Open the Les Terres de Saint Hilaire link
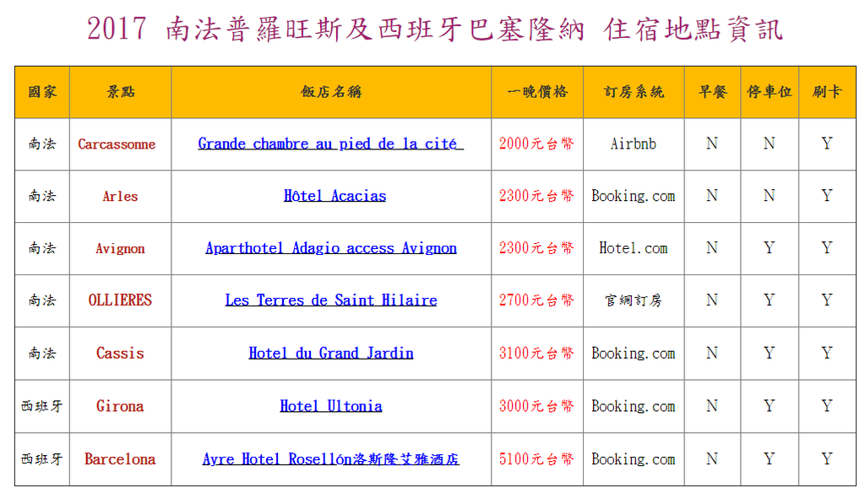Image resolution: width=865 pixels, height=504 pixels. pos(331,301)
